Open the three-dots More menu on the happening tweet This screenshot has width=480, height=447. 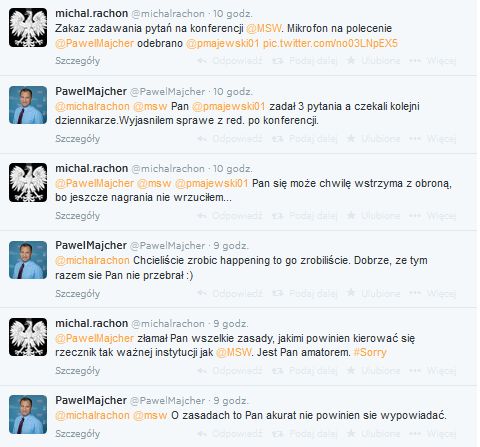[415, 293]
